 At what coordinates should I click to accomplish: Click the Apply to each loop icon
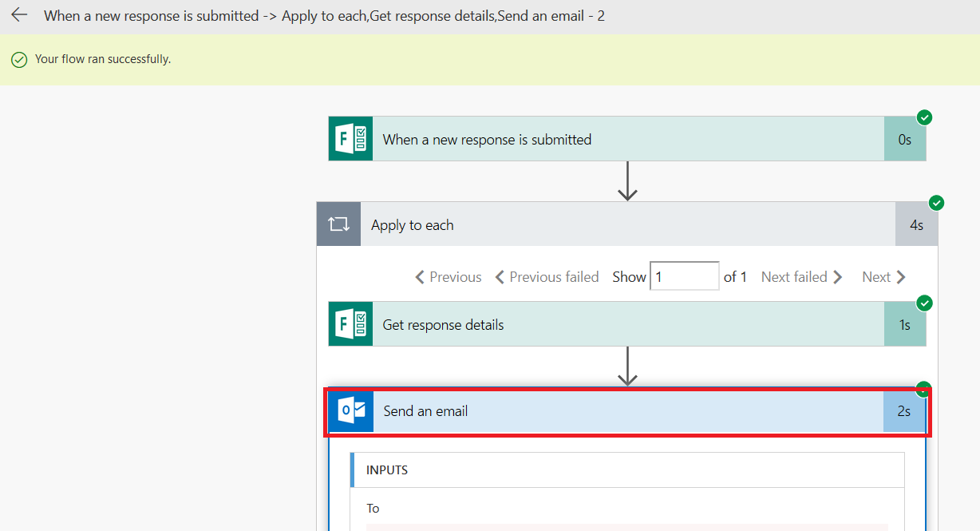339,224
